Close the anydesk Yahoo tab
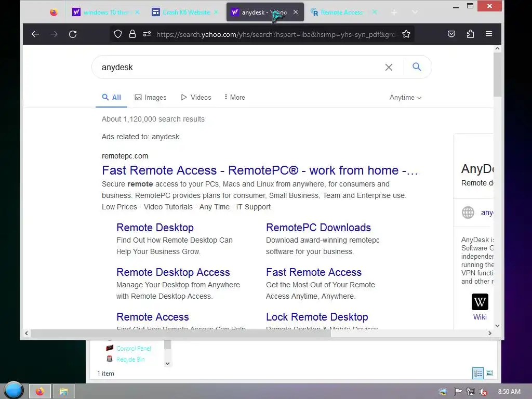The image size is (532, 399). pyautogui.click(x=296, y=12)
